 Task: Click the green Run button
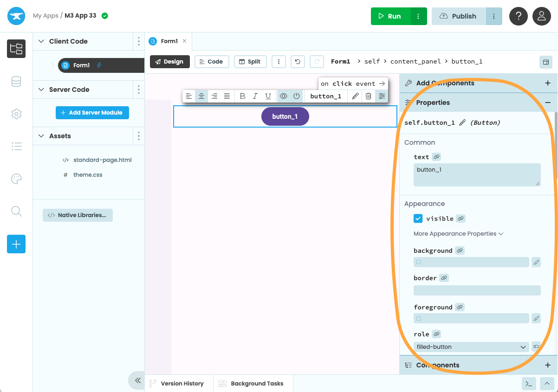[x=390, y=16]
